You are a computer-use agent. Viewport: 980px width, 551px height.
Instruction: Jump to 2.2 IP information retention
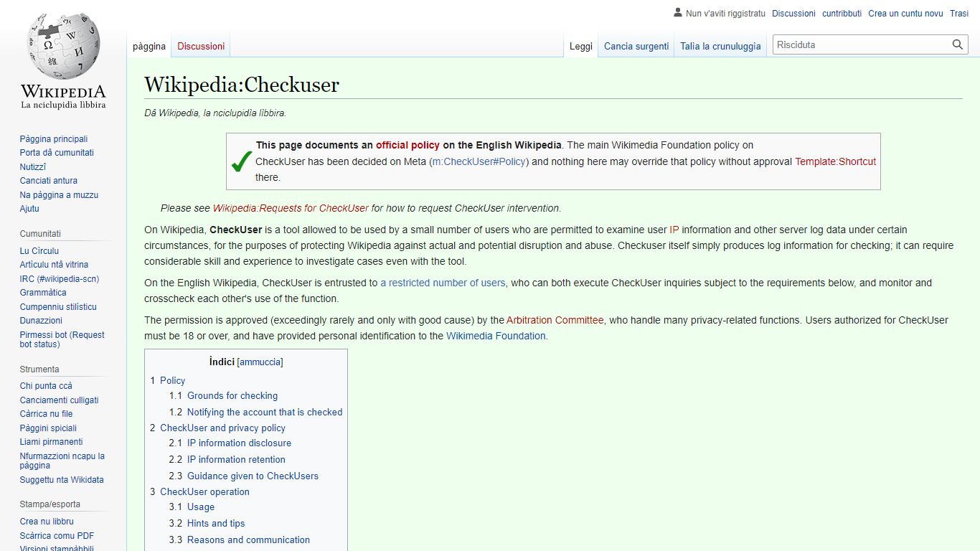227,459
